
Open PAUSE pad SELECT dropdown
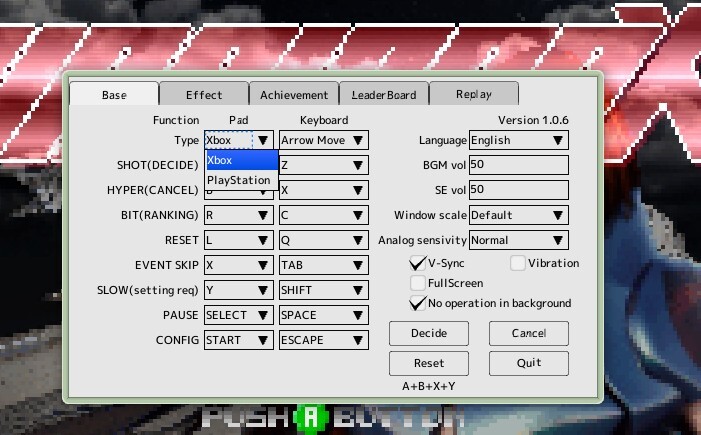coord(239,315)
